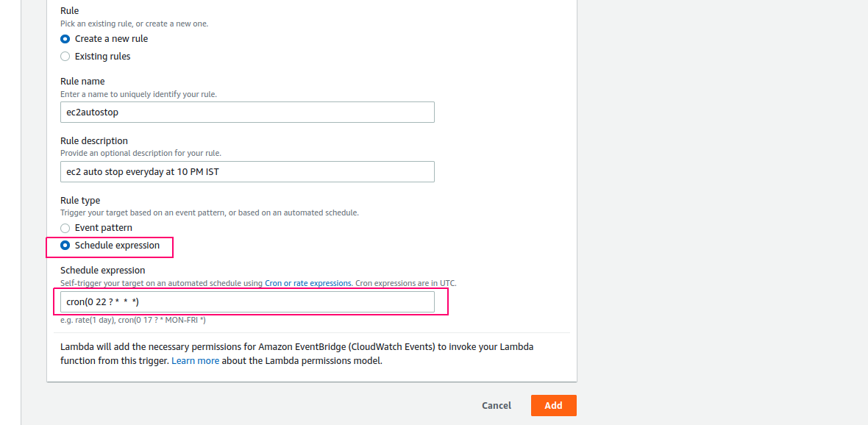Image resolution: width=868 pixels, height=425 pixels.
Task: Focus the Rule name field containing ec2autostop
Action: point(247,112)
